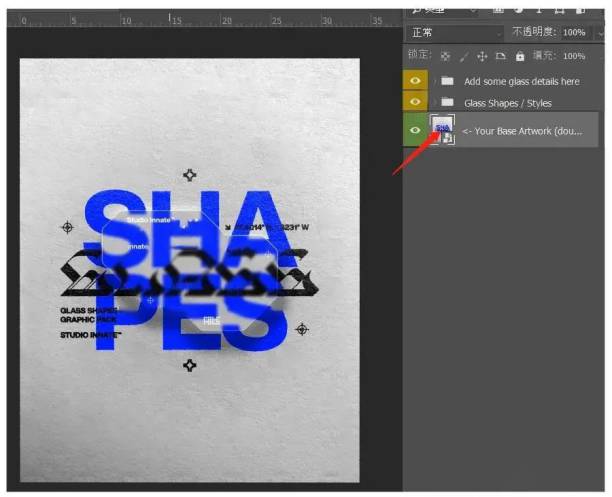The height and width of the screenshot is (497, 612).
Task: Click the lock position move icon
Action: pyautogui.click(x=482, y=57)
